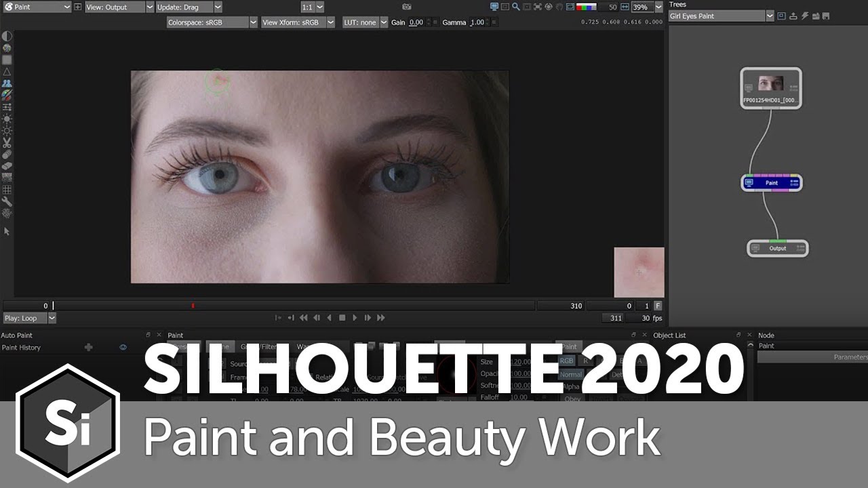Open the View: Output dropdown
The height and width of the screenshot is (488, 868).
(119, 7)
